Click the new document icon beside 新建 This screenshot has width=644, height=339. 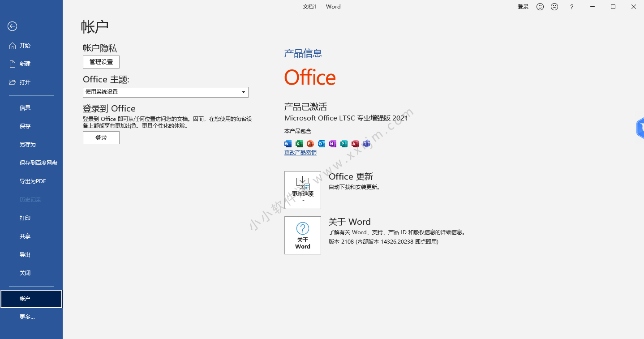13,64
